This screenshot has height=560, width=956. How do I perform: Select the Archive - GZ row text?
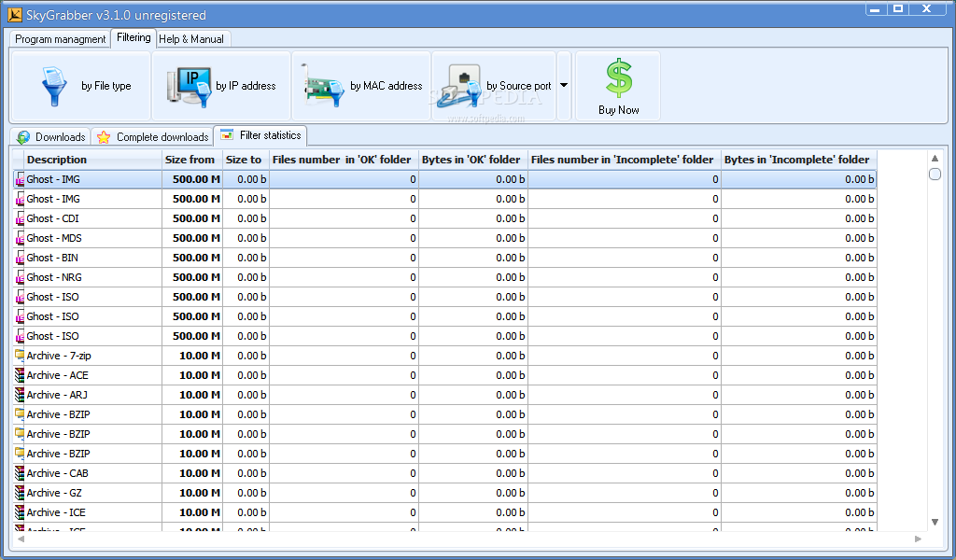coord(53,493)
